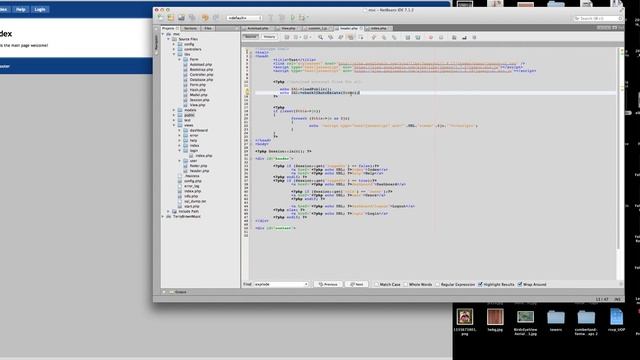The image size is (640, 360).
Task: Enable the Match Case checkbox
Action: (377, 284)
